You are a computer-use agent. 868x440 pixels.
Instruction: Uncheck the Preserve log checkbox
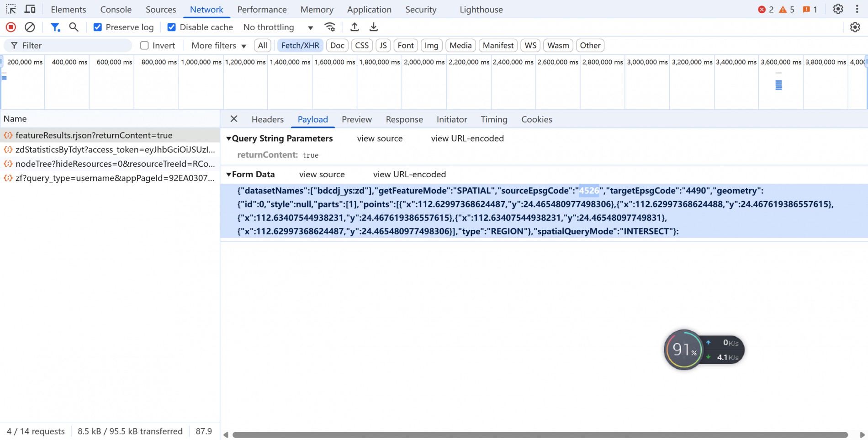pos(97,27)
